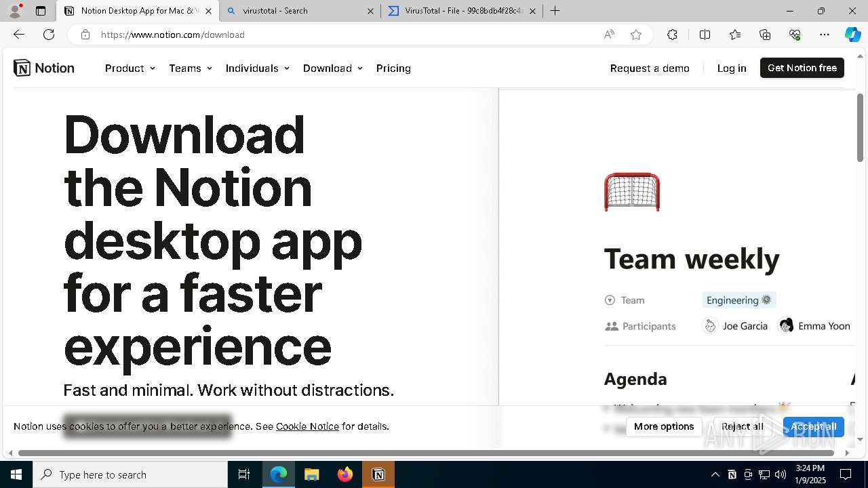Open the Windows Start menu
Image resolution: width=868 pixels, height=488 pixels.
(x=16, y=474)
